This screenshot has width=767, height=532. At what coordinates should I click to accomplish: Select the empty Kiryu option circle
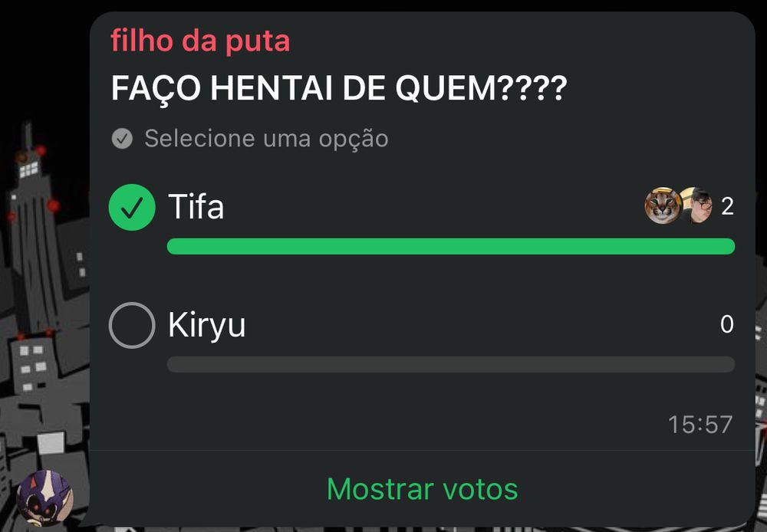(x=132, y=325)
